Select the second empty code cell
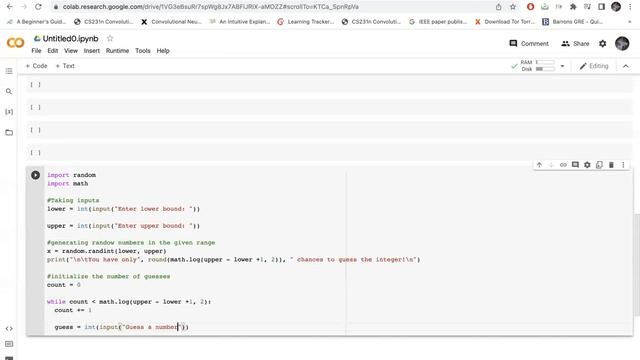 (x=330, y=107)
